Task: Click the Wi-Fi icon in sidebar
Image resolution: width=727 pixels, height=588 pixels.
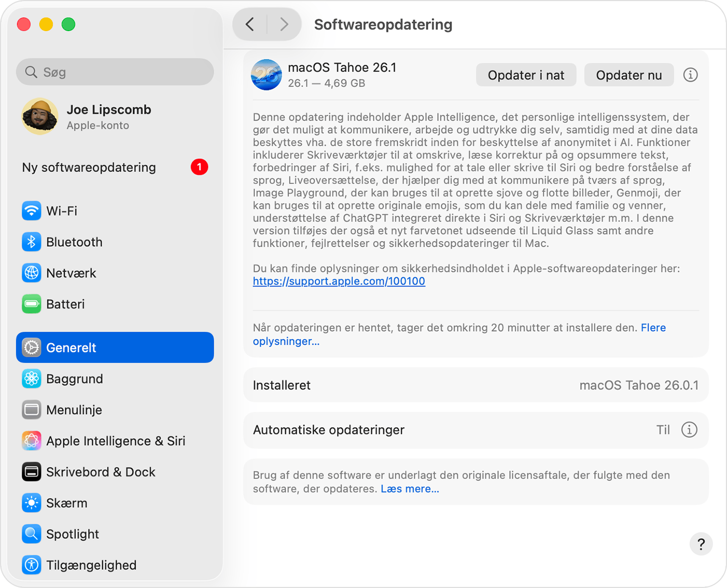Action: point(31,211)
